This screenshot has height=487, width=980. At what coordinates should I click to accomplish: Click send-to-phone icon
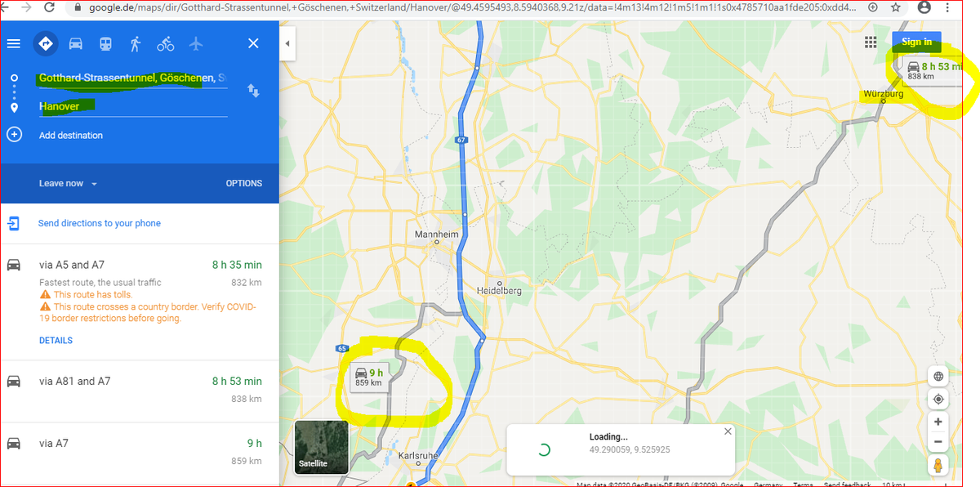pyautogui.click(x=14, y=223)
